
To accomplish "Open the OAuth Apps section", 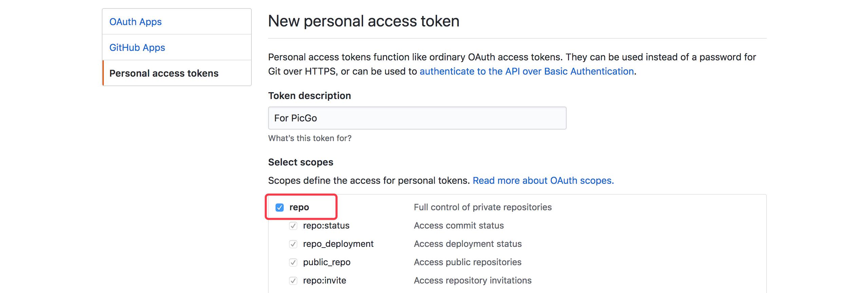I will click(x=136, y=21).
